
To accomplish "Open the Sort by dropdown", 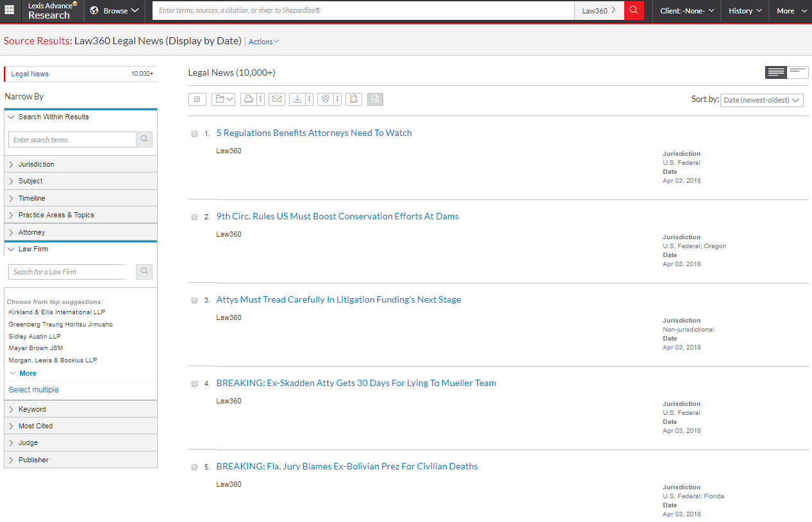I will tap(761, 100).
